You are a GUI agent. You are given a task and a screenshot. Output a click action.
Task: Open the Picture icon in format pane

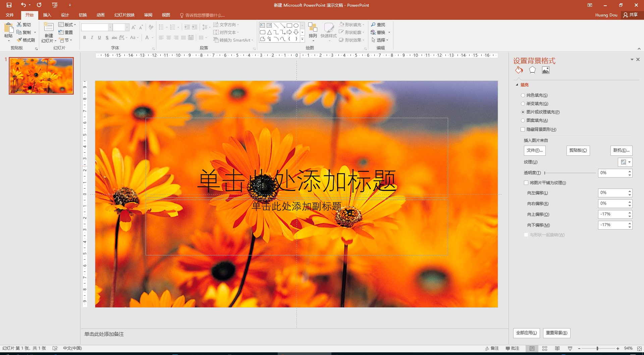[546, 70]
